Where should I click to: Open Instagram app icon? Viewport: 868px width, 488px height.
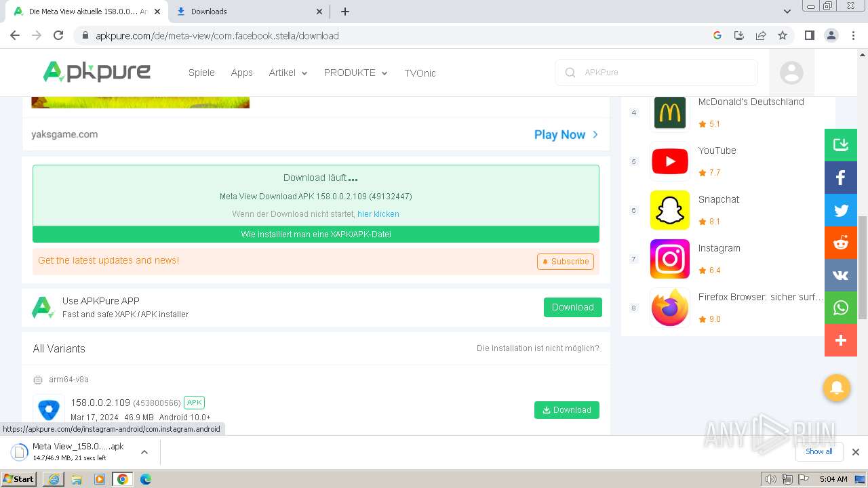670,259
